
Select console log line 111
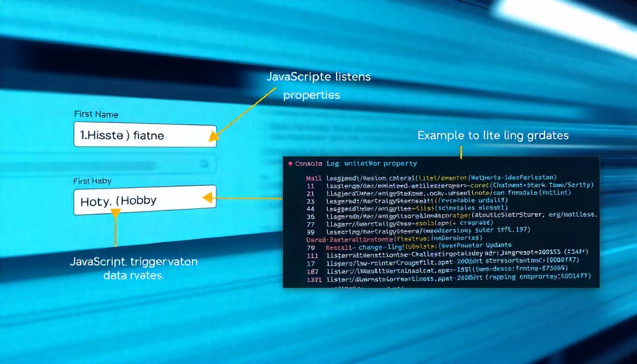tap(447, 253)
